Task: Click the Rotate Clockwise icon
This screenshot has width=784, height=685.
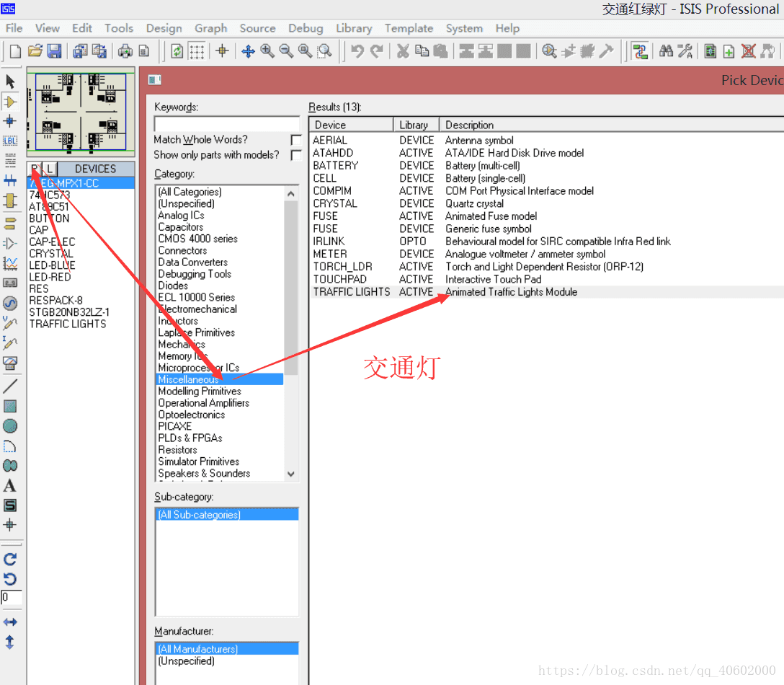Action: (x=10, y=560)
